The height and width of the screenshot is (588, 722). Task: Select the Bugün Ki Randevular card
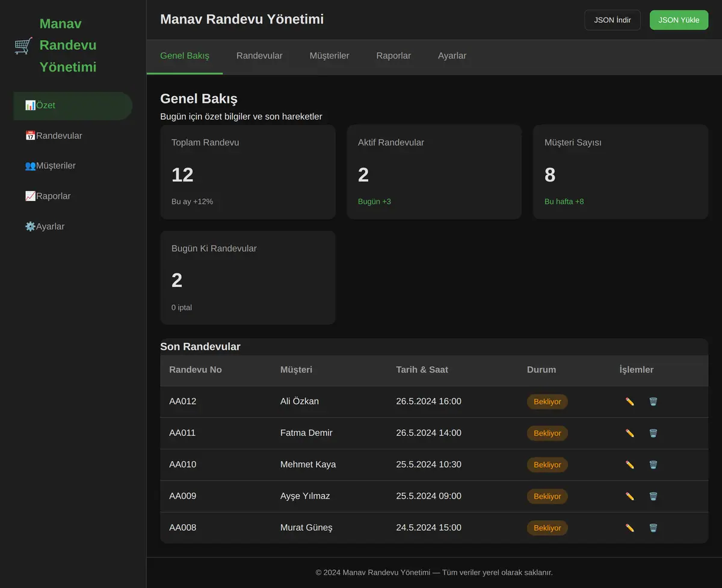pyautogui.click(x=248, y=278)
